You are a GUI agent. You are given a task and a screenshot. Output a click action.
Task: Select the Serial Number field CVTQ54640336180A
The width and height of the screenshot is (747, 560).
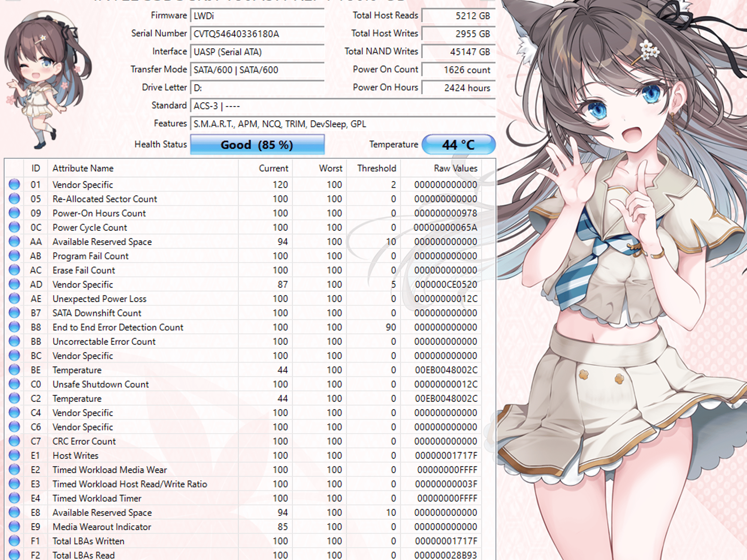click(x=257, y=34)
